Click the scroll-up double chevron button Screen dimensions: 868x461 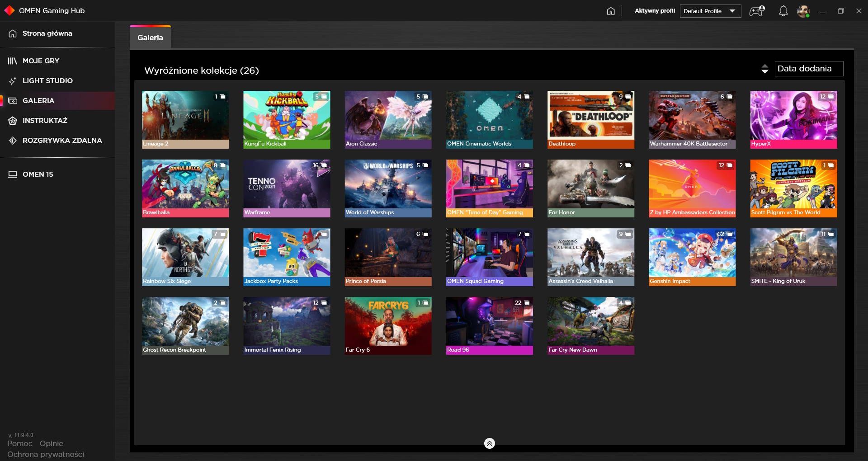tap(490, 443)
